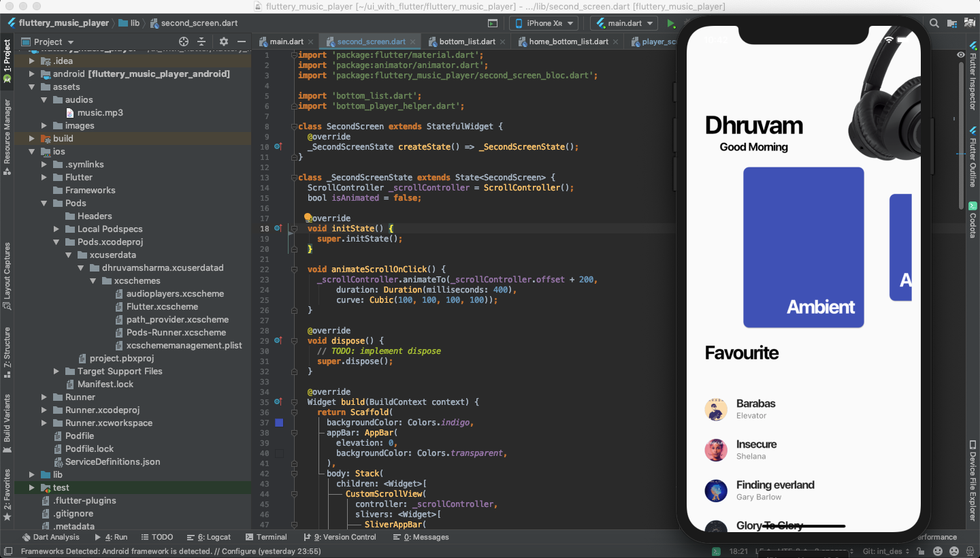The width and height of the screenshot is (980, 558).
Task: Open the Layout Captures side panel
Action: point(7,276)
